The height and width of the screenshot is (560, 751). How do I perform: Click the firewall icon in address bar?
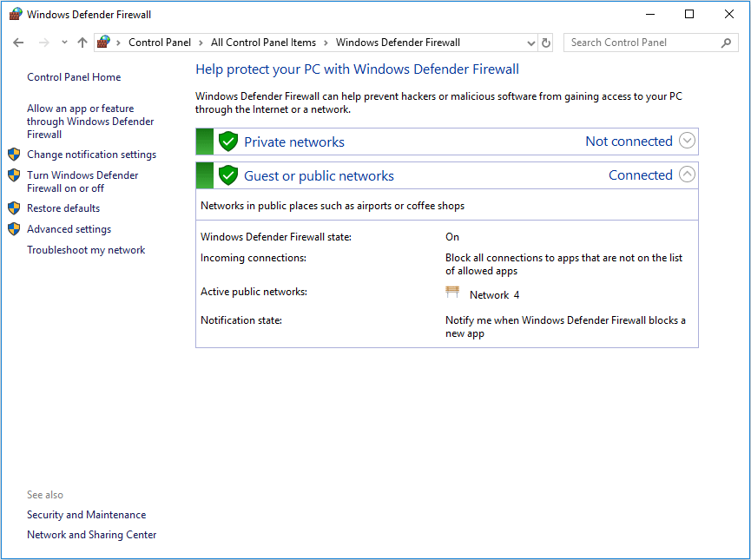click(103, 43)
